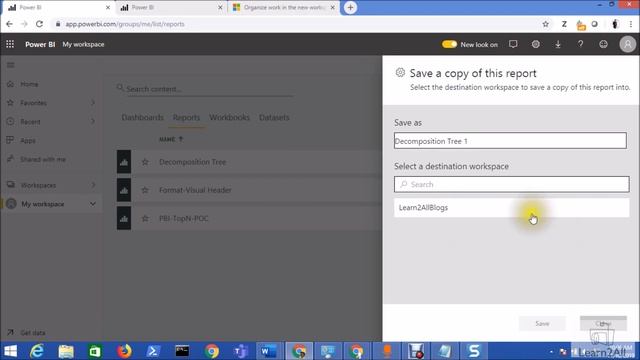Switch to the second Power BI browser tab
This screenshot has height=360, width=640.
[x=170, y=7]
